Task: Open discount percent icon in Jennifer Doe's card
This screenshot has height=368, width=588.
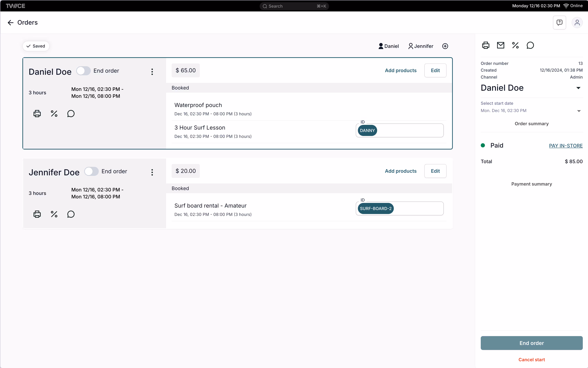Action: (54, 214)
